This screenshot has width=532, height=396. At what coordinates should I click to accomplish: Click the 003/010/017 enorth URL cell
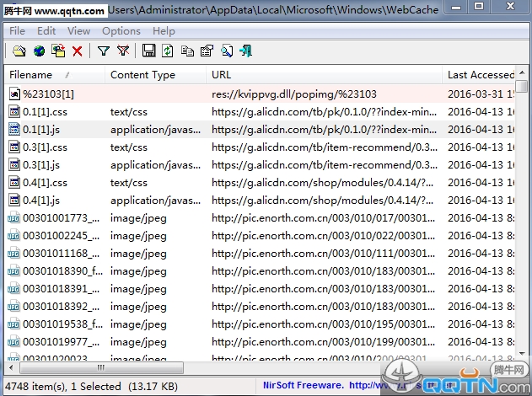pos(323,217)
